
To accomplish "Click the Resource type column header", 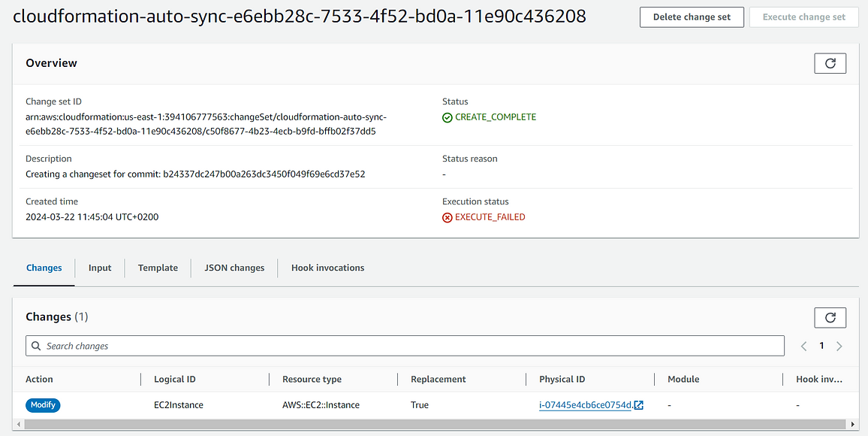I will (312, 379).
